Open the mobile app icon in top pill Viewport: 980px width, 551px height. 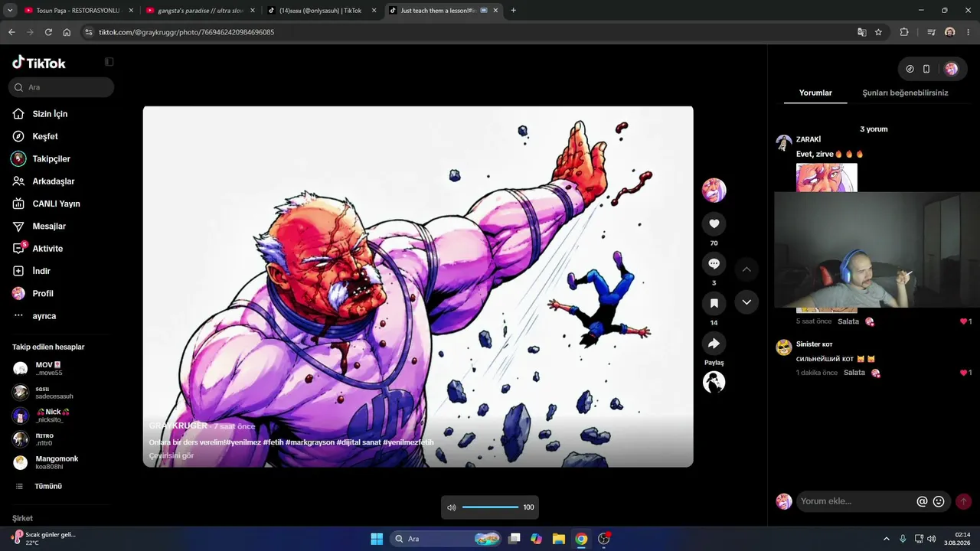click(926, 69)
